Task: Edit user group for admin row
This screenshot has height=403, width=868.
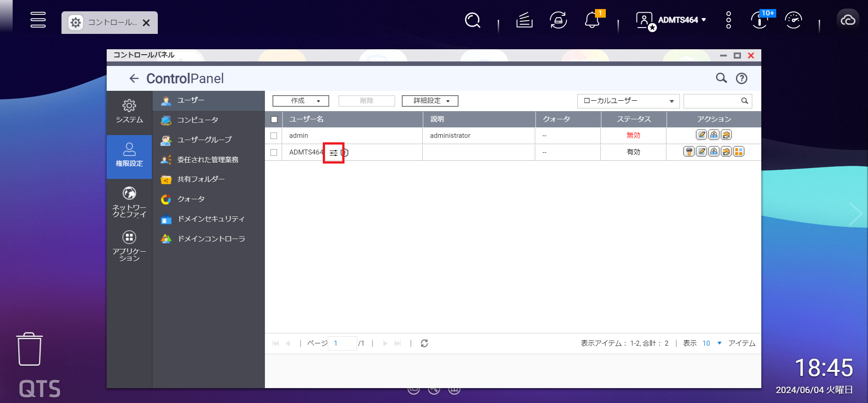Action: (714, 135)
